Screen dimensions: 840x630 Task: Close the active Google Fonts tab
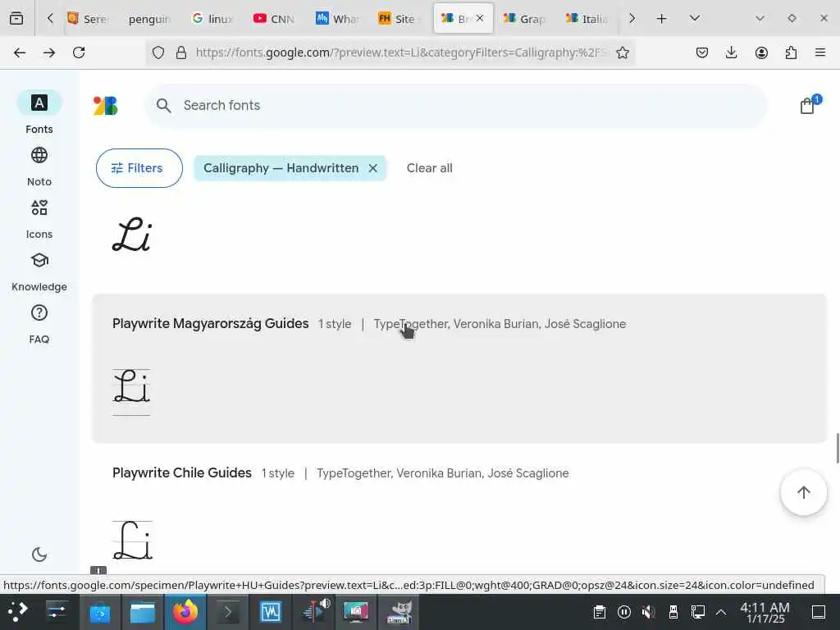[x=480, y=18]
